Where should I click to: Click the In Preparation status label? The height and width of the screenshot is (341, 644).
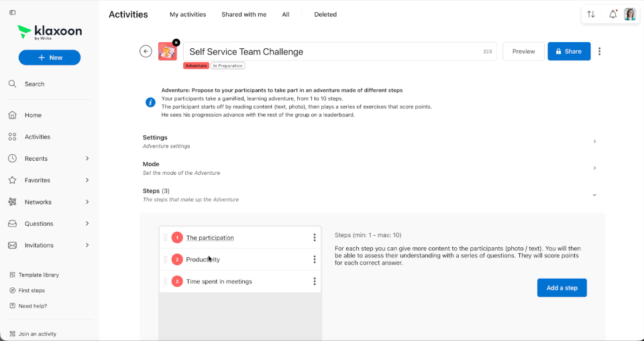(228, 66)
